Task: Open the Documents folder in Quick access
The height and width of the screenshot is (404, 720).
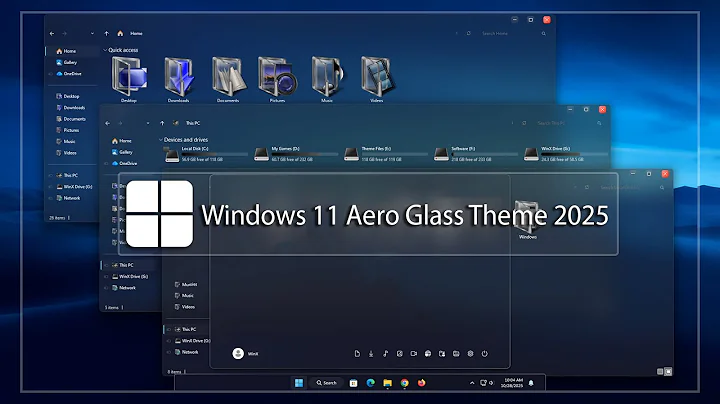Action: click(228, 79)
